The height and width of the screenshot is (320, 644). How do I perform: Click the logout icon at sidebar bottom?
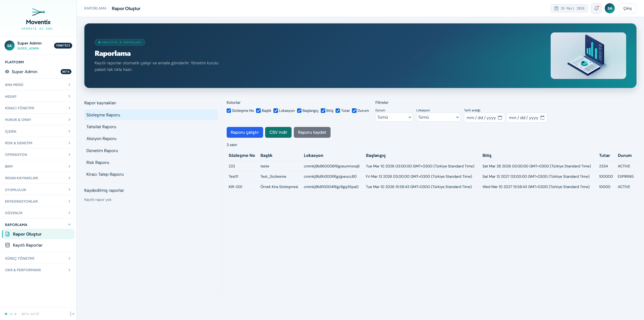(x=72, y=314)
